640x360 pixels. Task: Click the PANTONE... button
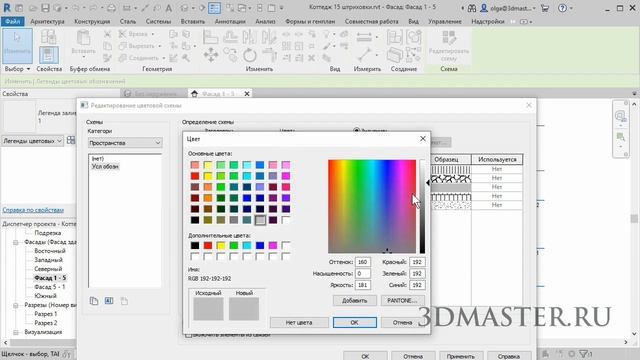point(402,300)
